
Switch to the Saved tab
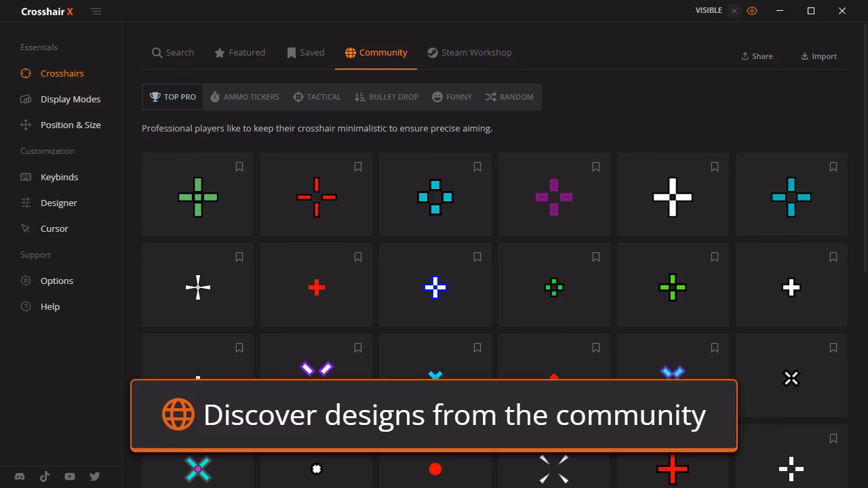(306, 53)
